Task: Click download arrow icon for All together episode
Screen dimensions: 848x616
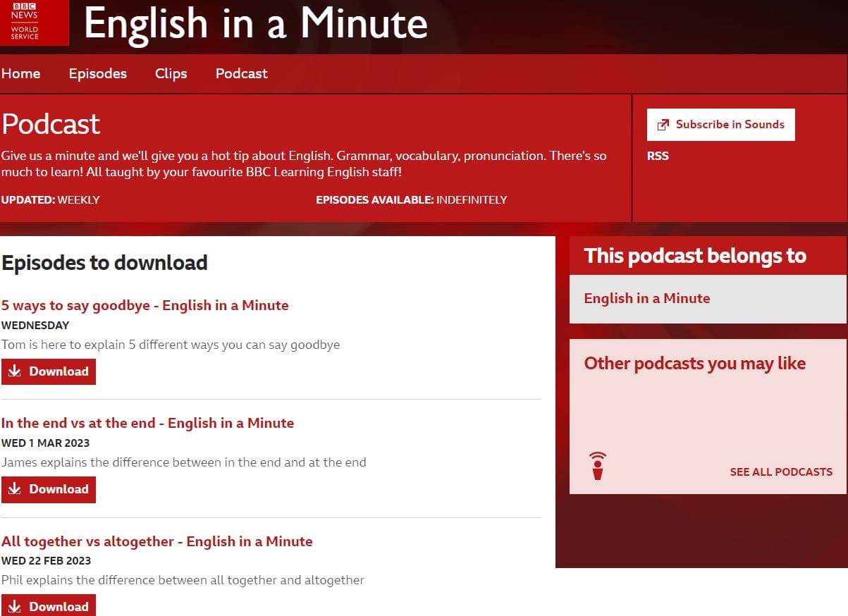Action: [x=15, y=606]
